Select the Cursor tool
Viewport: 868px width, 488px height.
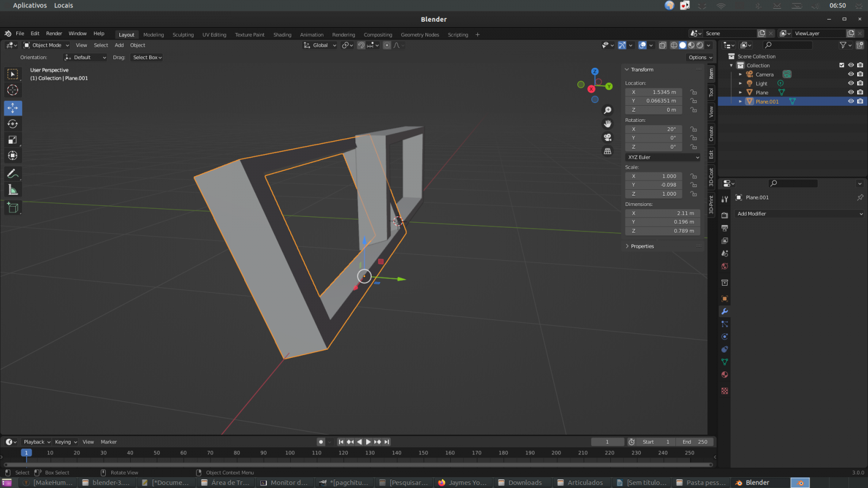(x=13, y=90)
